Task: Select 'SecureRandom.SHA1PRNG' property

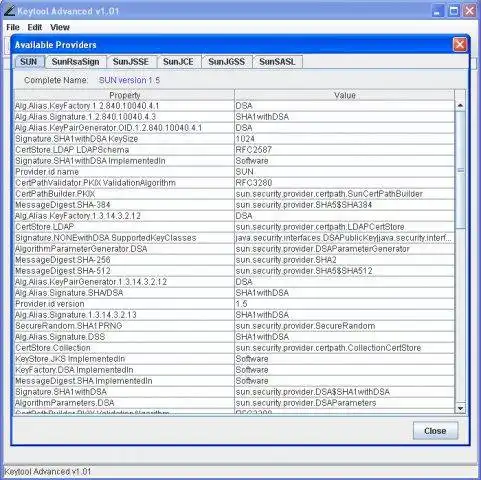Action: click(x=124, y=326)
